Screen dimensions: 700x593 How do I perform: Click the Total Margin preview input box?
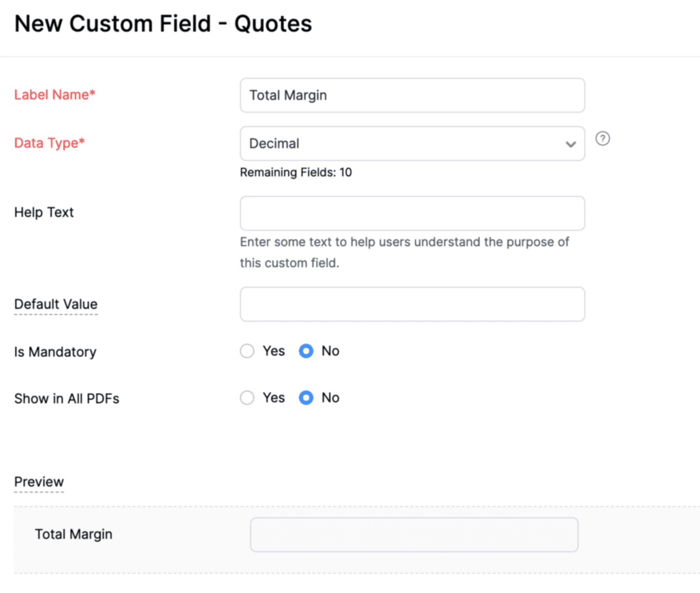click(x=414, y=534)
